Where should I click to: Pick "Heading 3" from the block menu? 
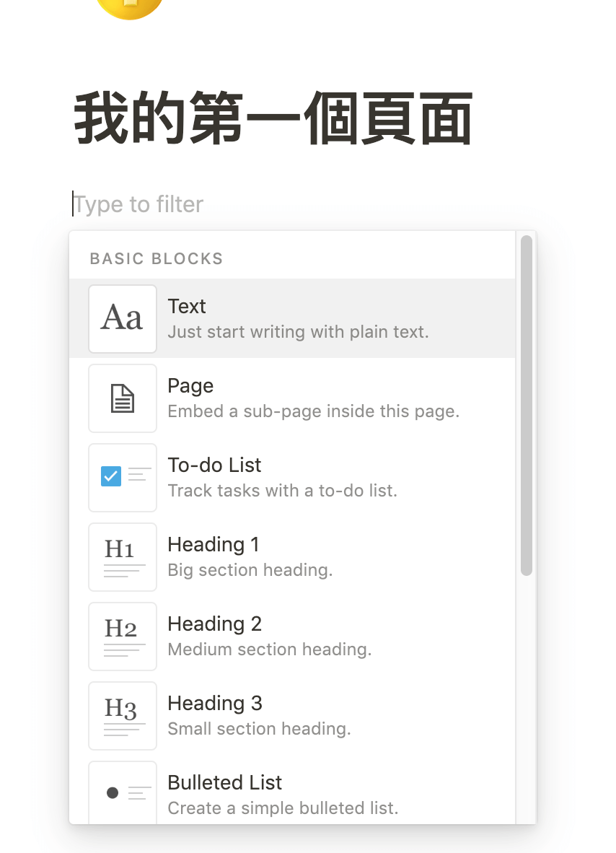(x=214, y=704)
